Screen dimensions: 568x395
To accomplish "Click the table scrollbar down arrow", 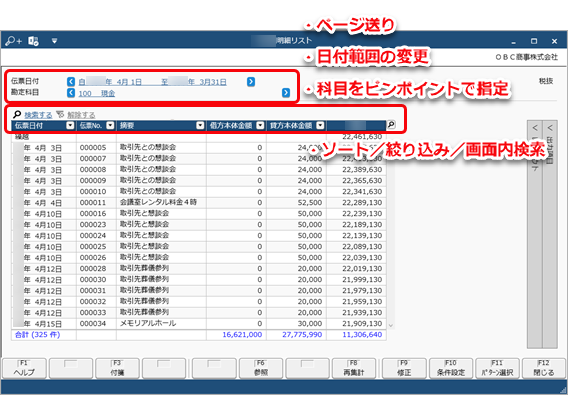I will (x=390, y=325).
